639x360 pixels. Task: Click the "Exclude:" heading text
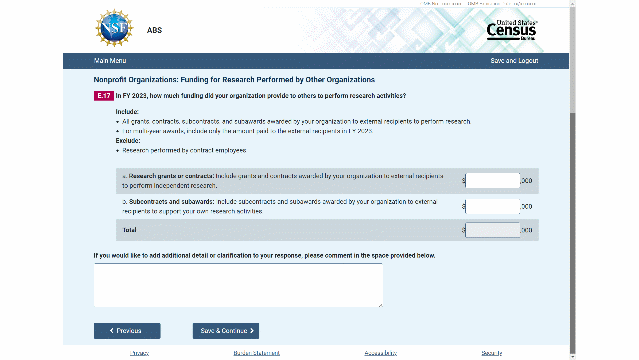[x=128, y=141]
